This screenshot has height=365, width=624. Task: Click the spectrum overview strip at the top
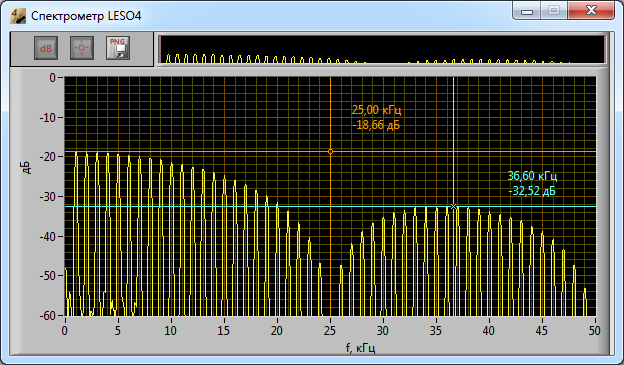(382, 49)
